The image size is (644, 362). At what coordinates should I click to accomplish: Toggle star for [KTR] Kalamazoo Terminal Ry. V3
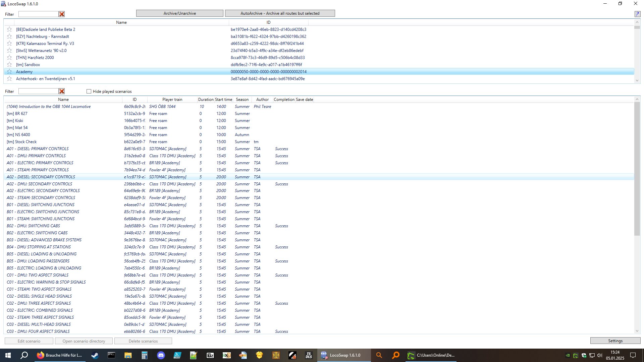[x=9, y=44]
